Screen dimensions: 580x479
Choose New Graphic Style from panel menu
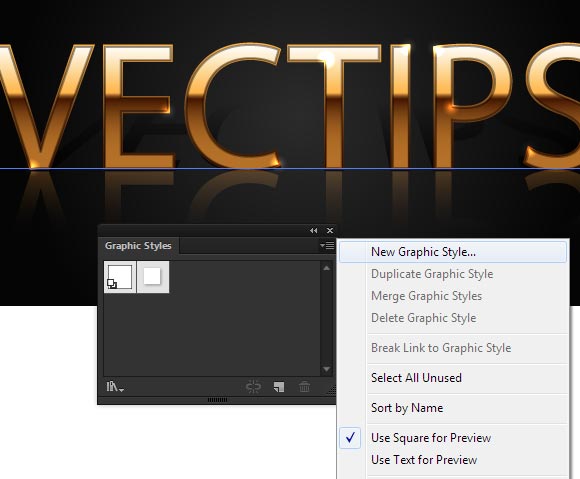(453, 252)
